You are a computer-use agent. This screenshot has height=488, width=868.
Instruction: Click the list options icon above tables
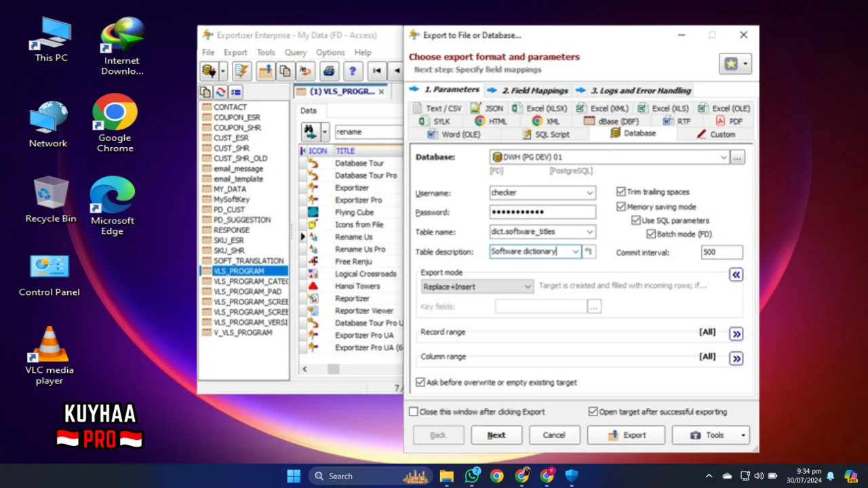[x=235, y=92]
